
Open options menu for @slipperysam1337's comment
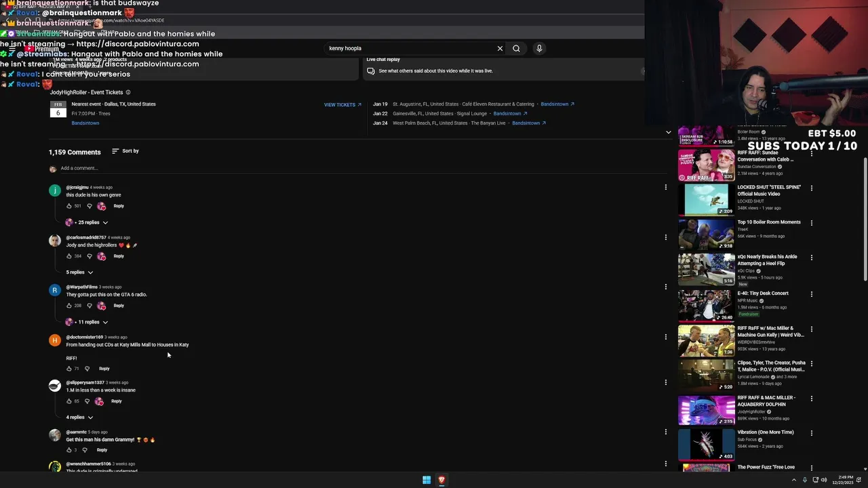point(665,382)
